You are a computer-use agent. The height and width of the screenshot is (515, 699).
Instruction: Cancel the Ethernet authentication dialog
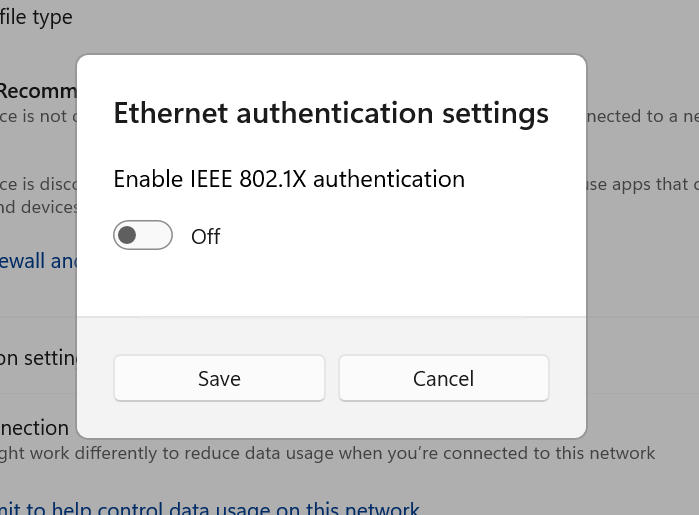[x=443, y=379]
